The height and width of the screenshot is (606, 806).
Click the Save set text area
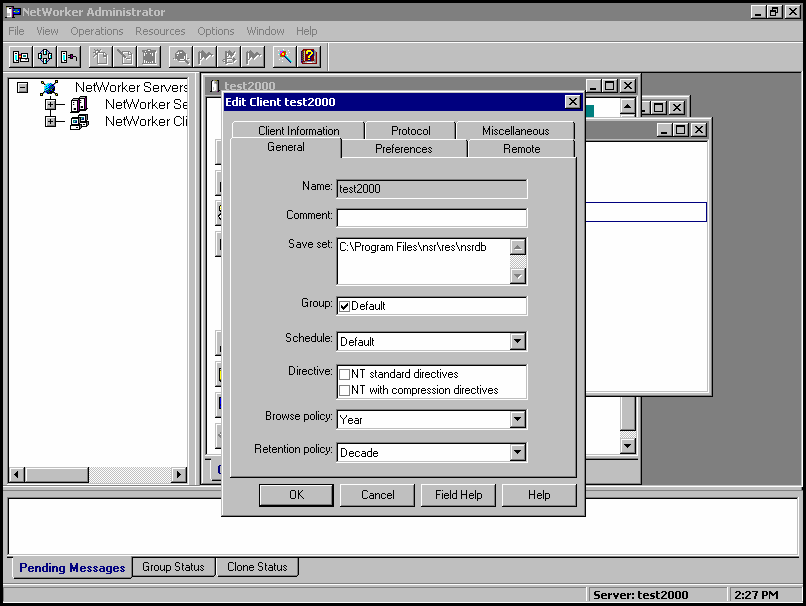(x=424, y=261)
